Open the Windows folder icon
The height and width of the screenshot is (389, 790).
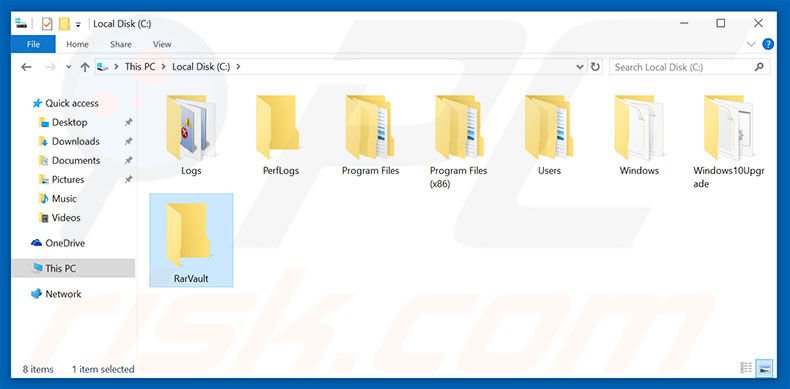click(639, 127)
